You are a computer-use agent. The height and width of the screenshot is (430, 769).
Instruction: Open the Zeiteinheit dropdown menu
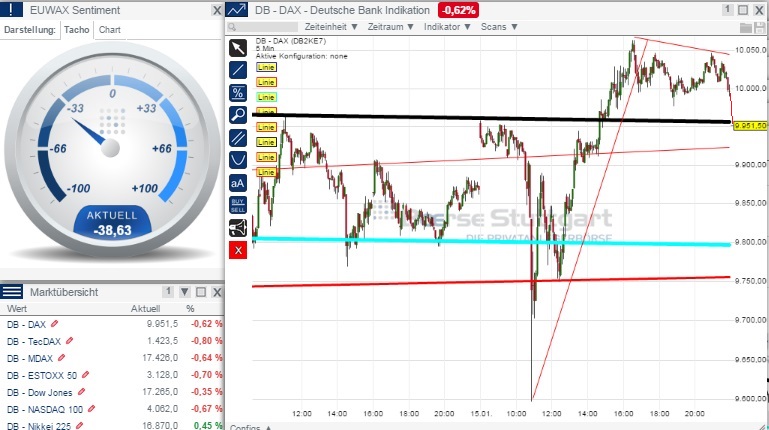pyautogui.click(x=331, y=26)
